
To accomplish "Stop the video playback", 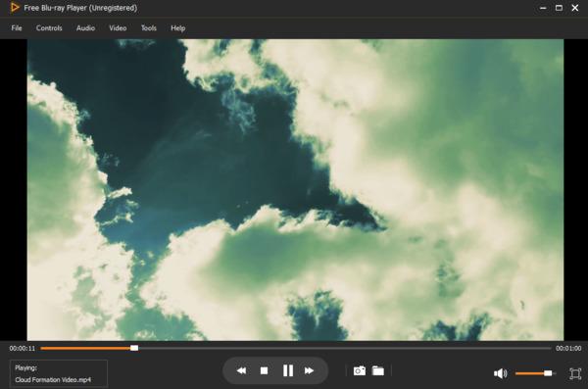I will (x=264, y=370).
